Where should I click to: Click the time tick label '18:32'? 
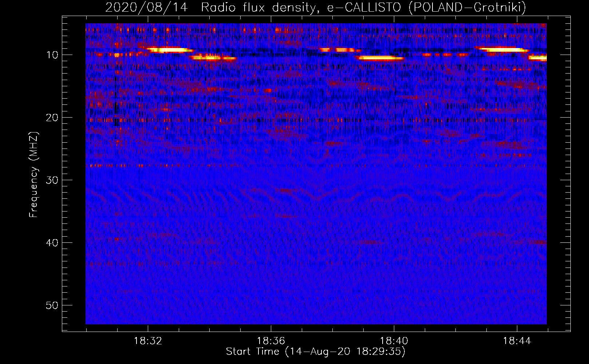[148, 341]
